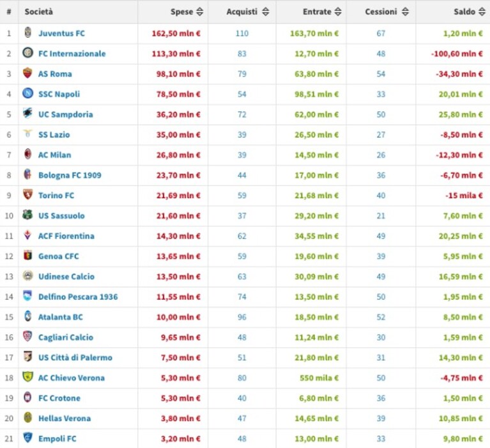This screenshot has width=490, height=448.
Task: Select Juventus spese 162,50 mln €
Action: (176, 33)
